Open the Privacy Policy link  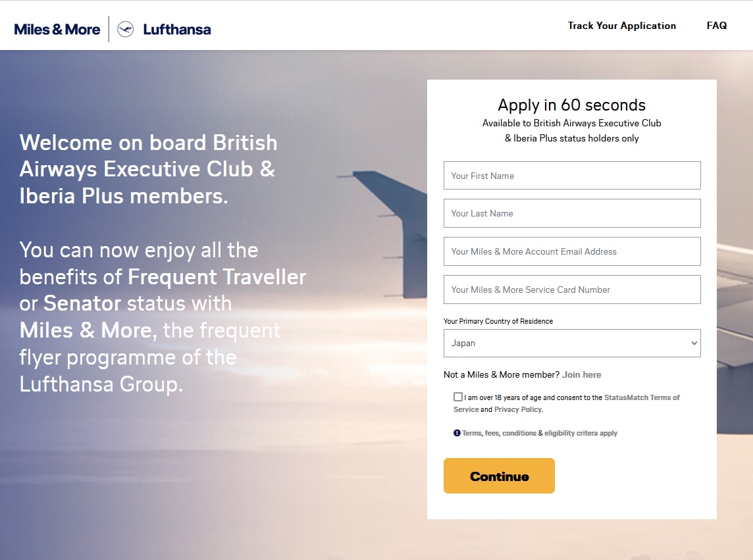517,409
